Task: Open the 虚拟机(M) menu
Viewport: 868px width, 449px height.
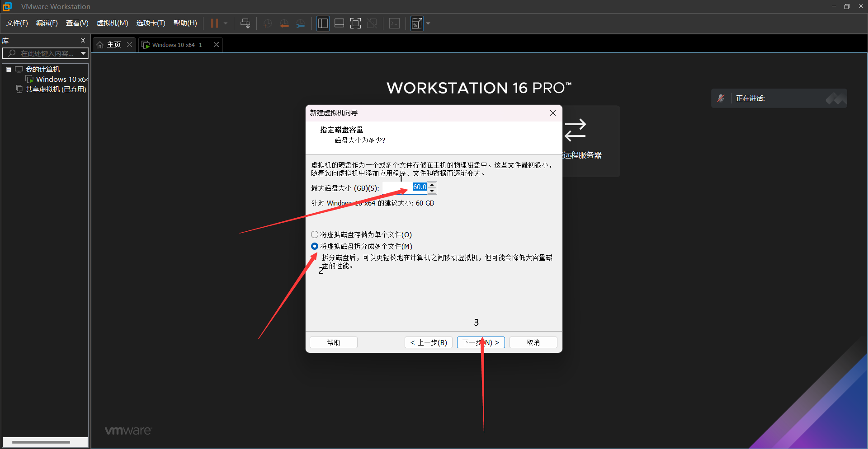Action: pyautogui.click(x=113, y=23)
